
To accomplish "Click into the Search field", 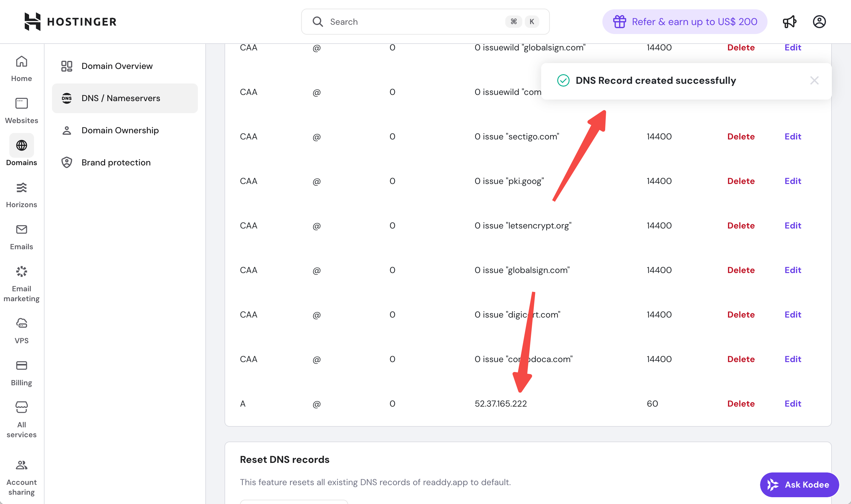I will point(414,22).
